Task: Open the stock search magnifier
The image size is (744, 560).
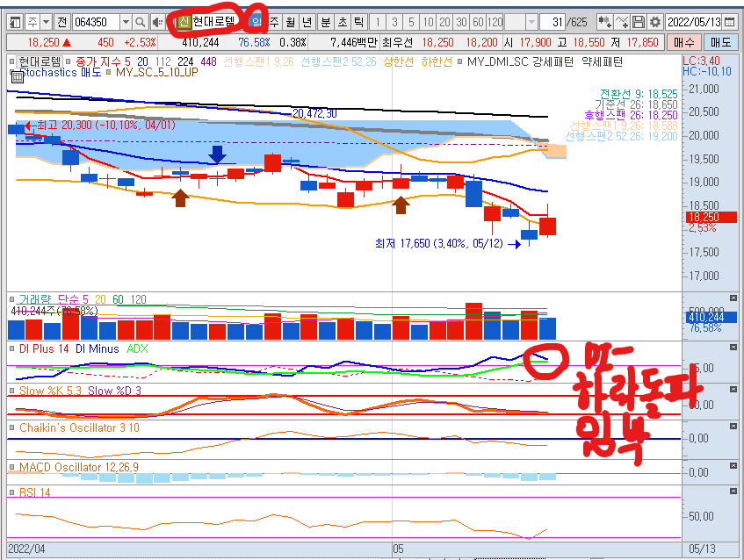Action: click(140, 22)
